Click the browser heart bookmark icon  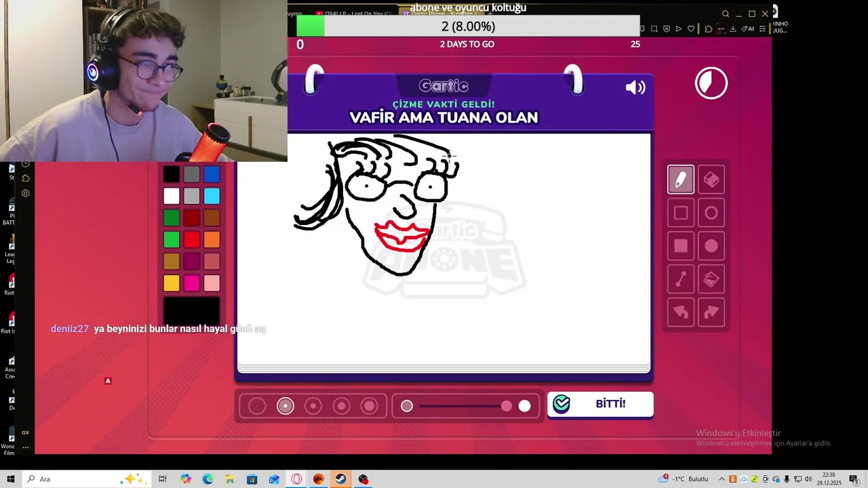(x=691, y=28)
